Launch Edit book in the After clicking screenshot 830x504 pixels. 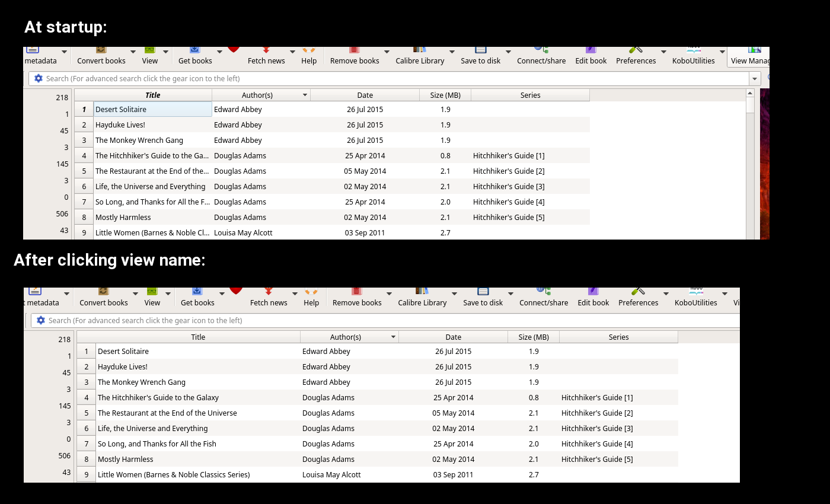(x=593, y=298)
